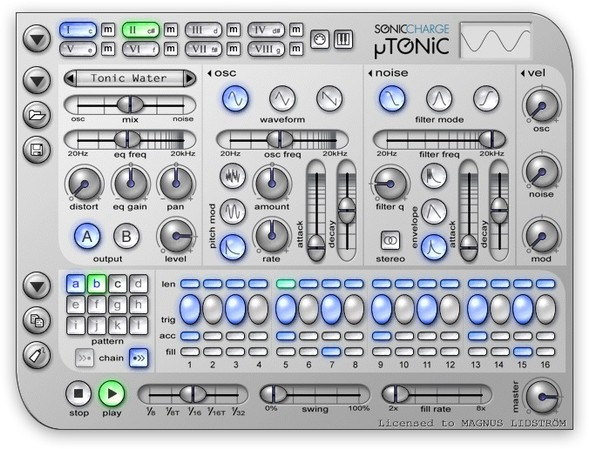Screen dimensions: 589x449
Task: Open the Tonic Water patch name field
Action: (x=130, y=79)
